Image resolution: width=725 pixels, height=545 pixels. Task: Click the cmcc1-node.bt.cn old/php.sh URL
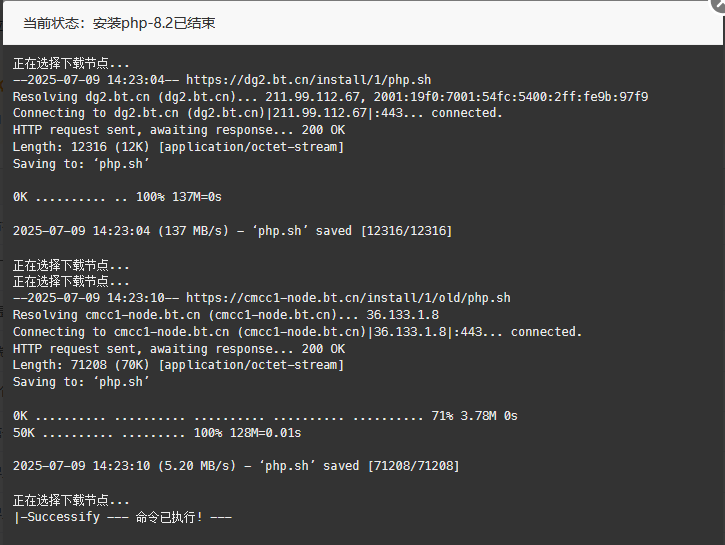[x=348, y=298]
